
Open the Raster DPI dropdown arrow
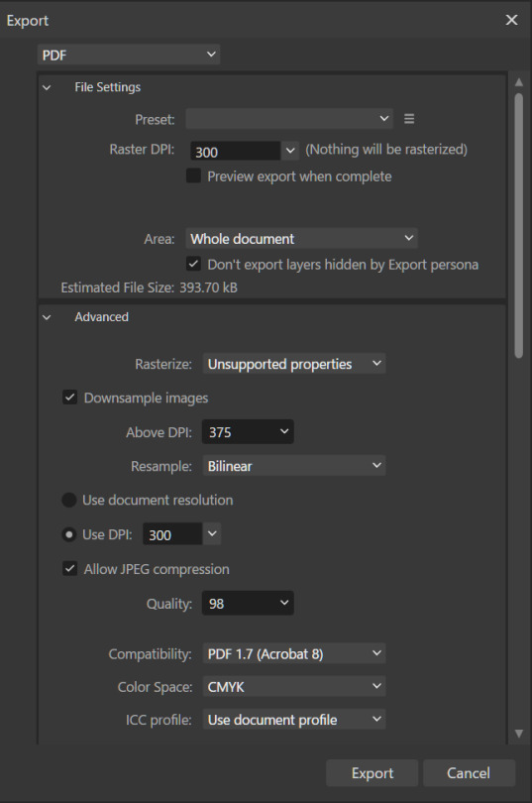290,151
